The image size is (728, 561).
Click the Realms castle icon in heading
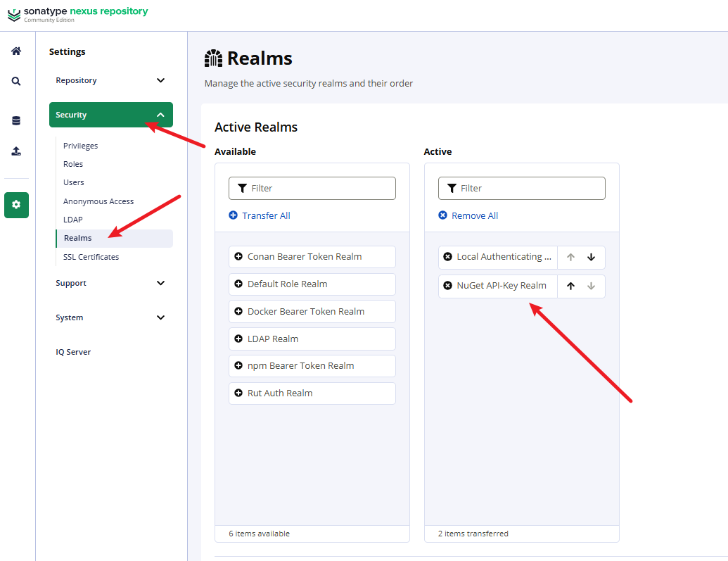click(214, 58)
